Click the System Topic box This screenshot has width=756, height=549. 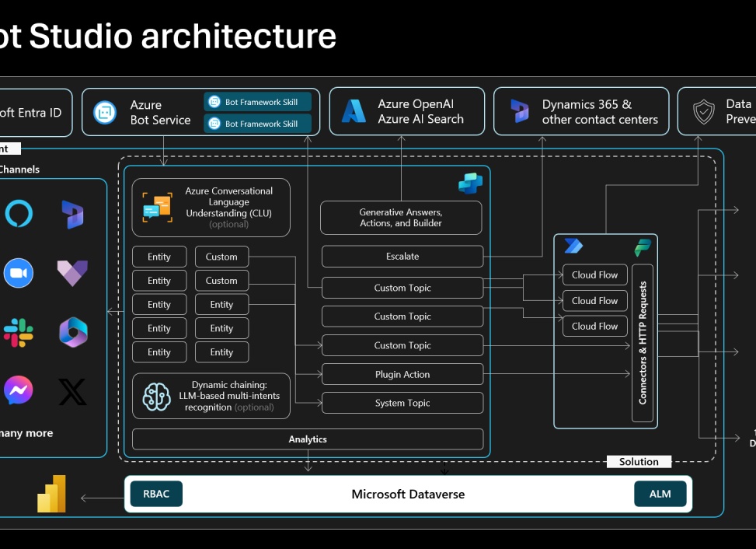coord(402,403)
